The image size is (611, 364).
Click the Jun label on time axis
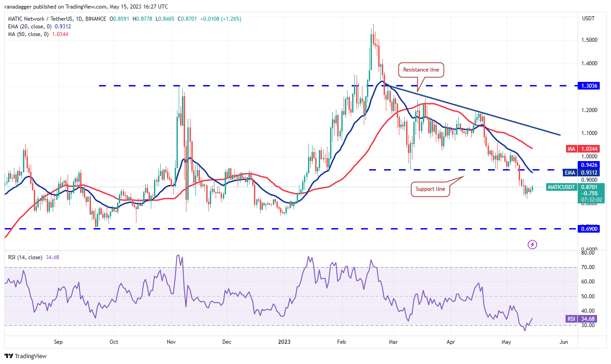pos(563,342)
